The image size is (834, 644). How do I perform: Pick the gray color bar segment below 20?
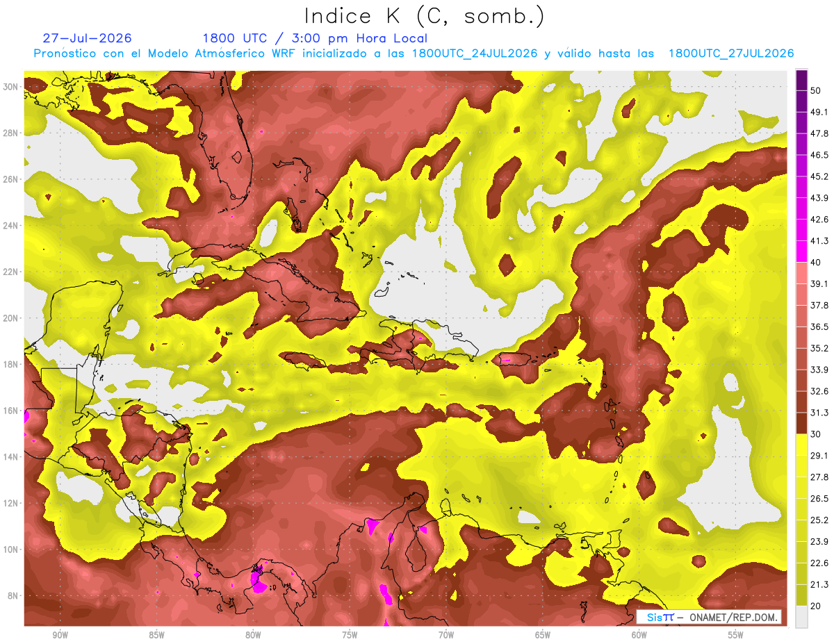[x=801, y=617]
